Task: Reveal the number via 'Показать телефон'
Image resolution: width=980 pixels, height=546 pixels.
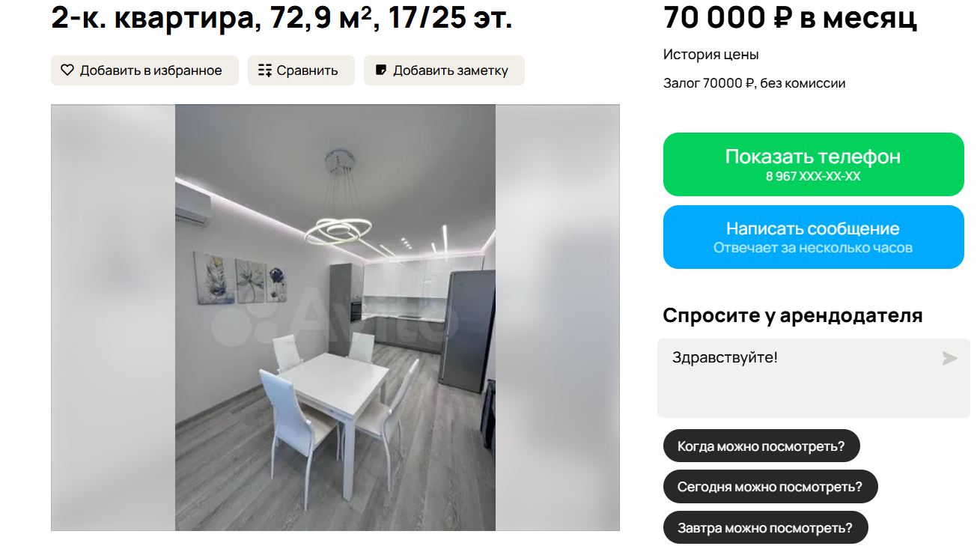Action: [814, 164]
